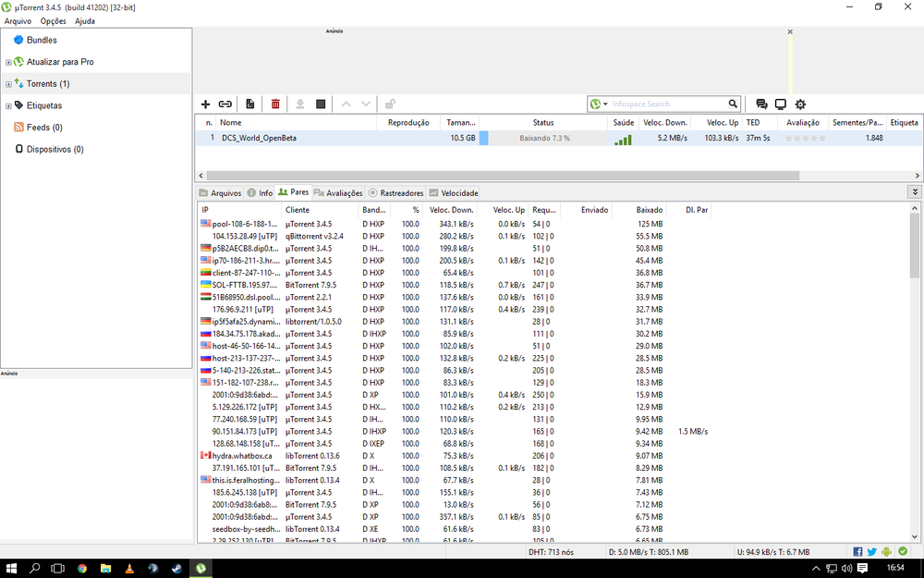The width and height of the screenshot is (924, 578).
Task: Create a new torrent
Action: click(x=249, y=104)
